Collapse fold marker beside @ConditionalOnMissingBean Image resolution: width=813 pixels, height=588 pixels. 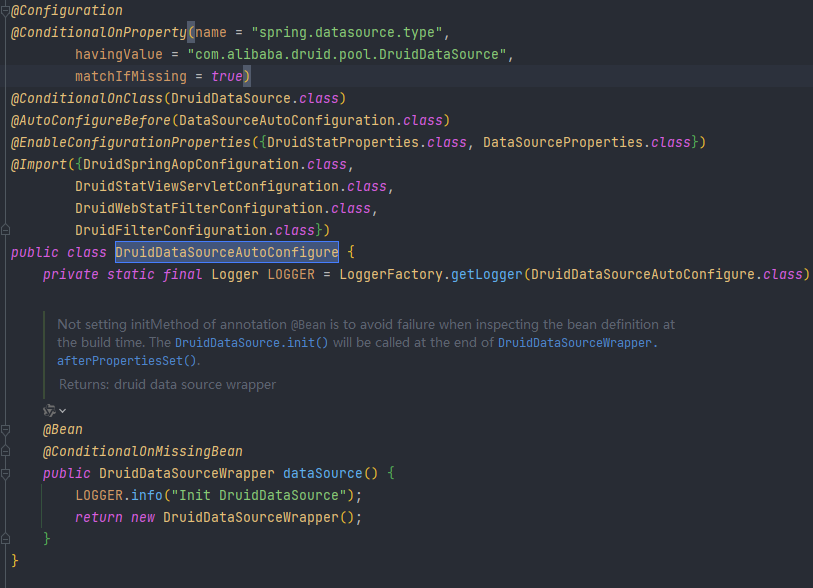point(5,451)
